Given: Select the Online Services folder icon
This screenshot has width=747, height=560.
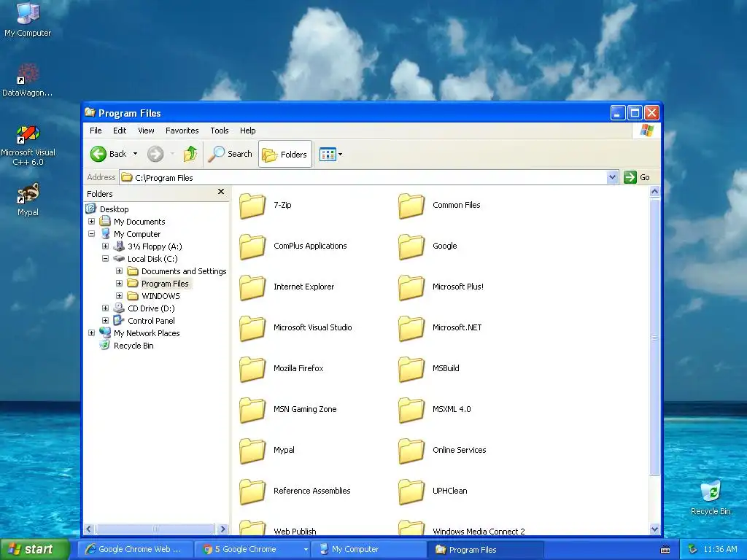Looking at the screenshot, I should coord(411,451).
